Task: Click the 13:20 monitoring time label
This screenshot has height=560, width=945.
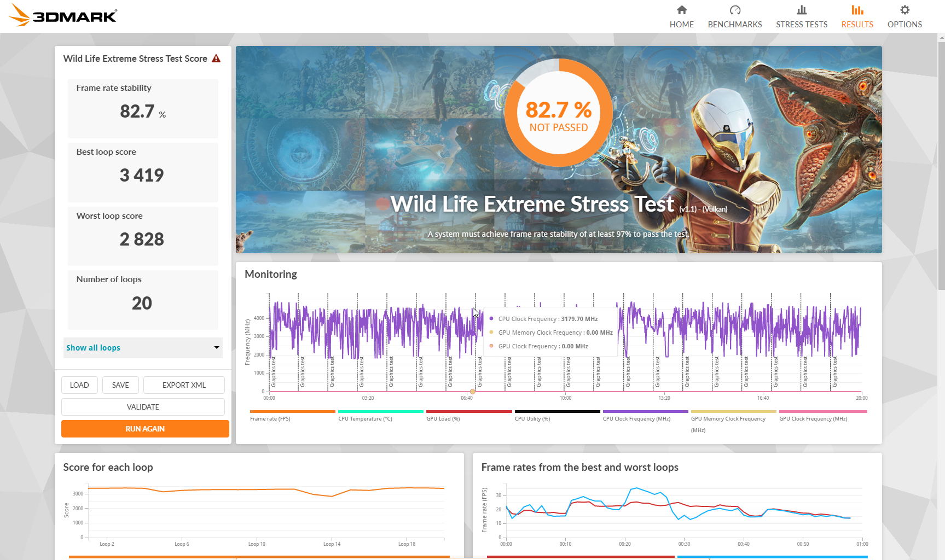Action: coord(664,398)
